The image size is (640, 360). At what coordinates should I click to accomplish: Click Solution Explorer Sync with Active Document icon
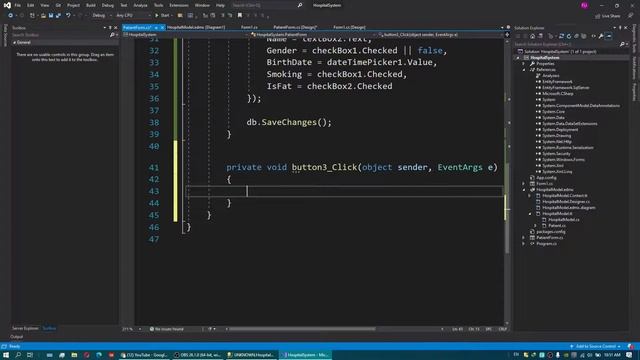click(562, 36)
